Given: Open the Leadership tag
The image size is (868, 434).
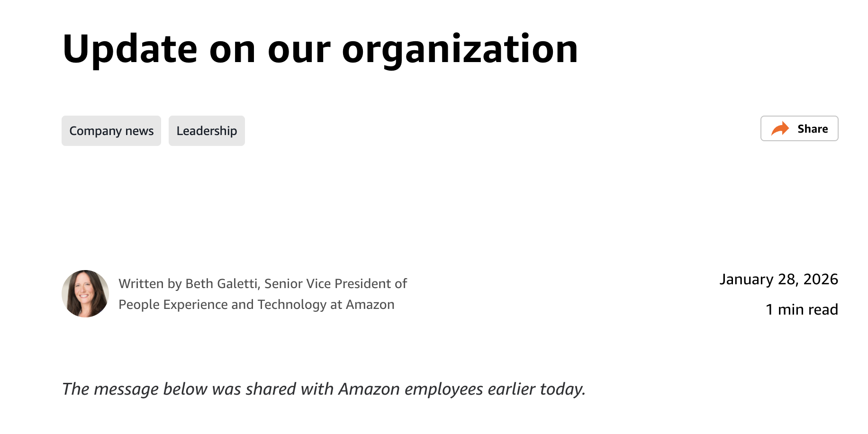Looking at the screenshot, I should 207,131.
